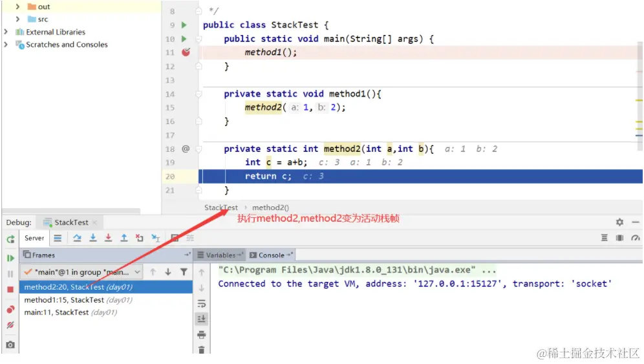This screenshot has width=644, height=364.
Task: Fold the main method at line 10
Action: coord(199,39)
